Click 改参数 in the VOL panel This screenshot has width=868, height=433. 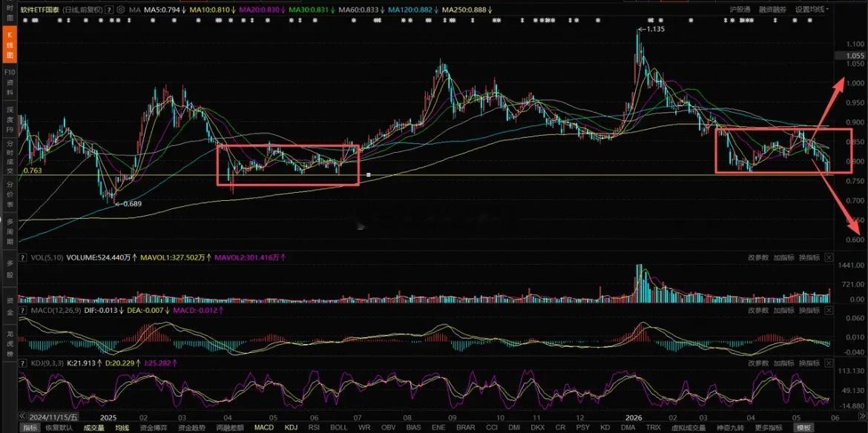point(758,257)
